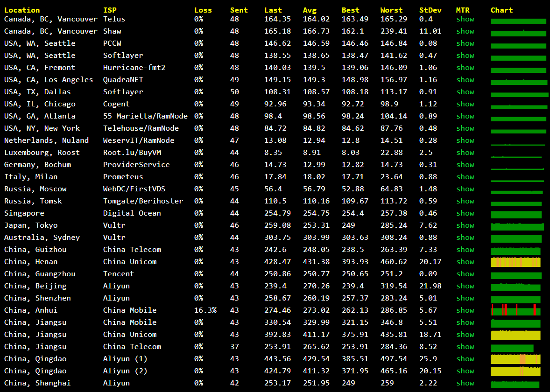Show MTR for QuadraNET Los Angeles
The height and width of the screenshot is (392, 550).
[x=465, y=80]
